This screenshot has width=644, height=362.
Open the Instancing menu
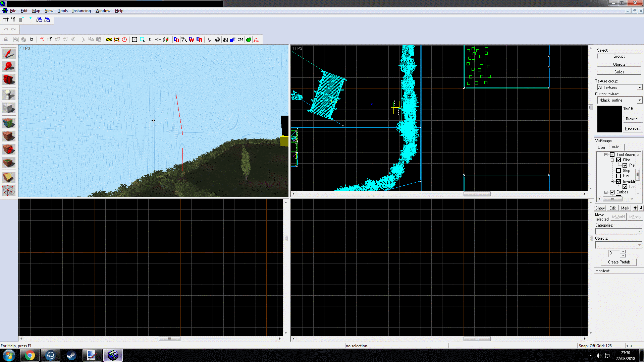(82, 11)
